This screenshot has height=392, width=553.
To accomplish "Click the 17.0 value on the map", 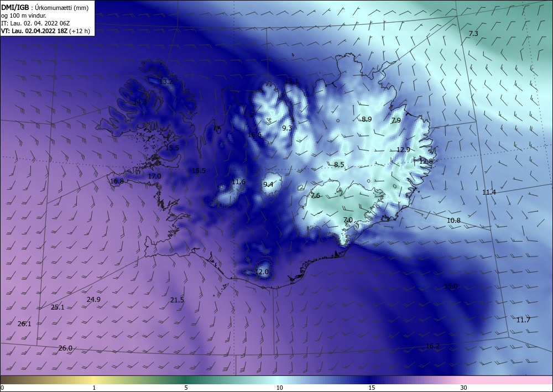I will tap(154, 176).
